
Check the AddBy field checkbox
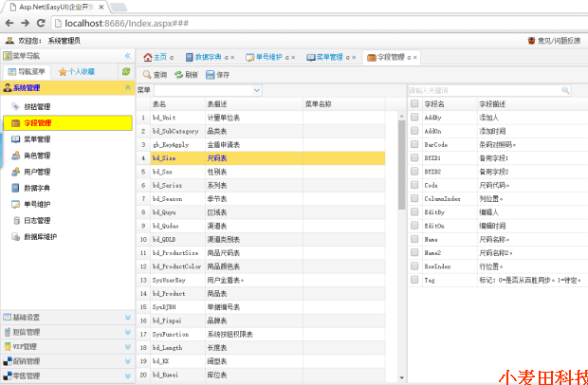(x=414, y=118)
